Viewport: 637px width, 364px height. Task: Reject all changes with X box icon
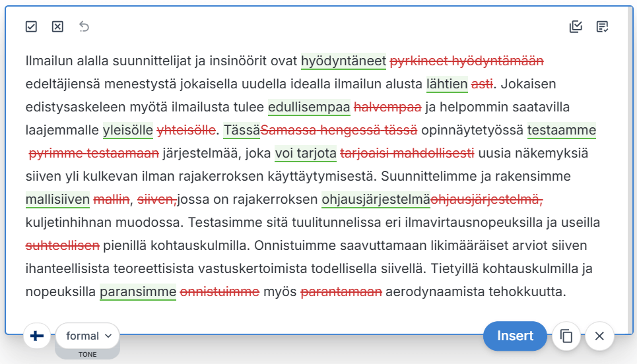pos(57,26)
